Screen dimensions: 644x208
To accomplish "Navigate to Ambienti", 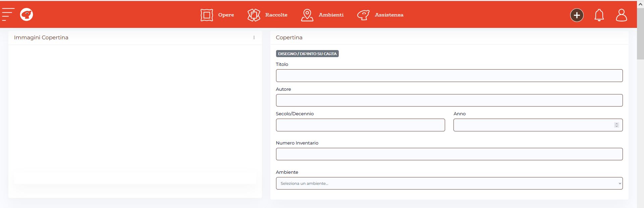I will 331,15.
